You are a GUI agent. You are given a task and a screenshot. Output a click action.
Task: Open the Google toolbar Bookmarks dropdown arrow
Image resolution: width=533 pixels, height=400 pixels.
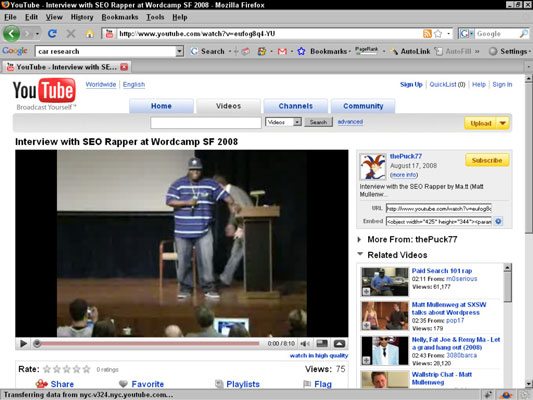(x=350, y=52)
